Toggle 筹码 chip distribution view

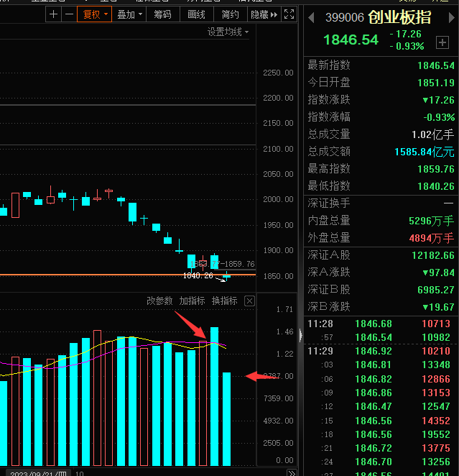[x=163, y=14]
